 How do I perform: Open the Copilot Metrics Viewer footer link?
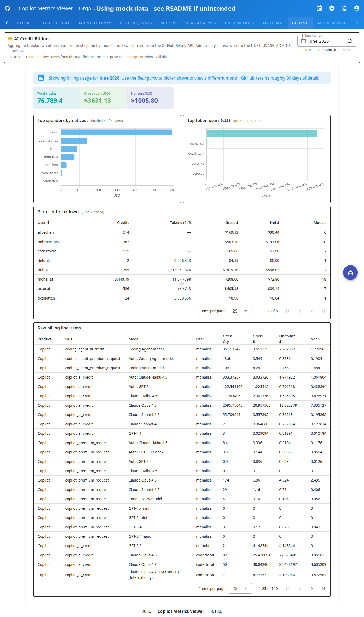click(181, 611)
